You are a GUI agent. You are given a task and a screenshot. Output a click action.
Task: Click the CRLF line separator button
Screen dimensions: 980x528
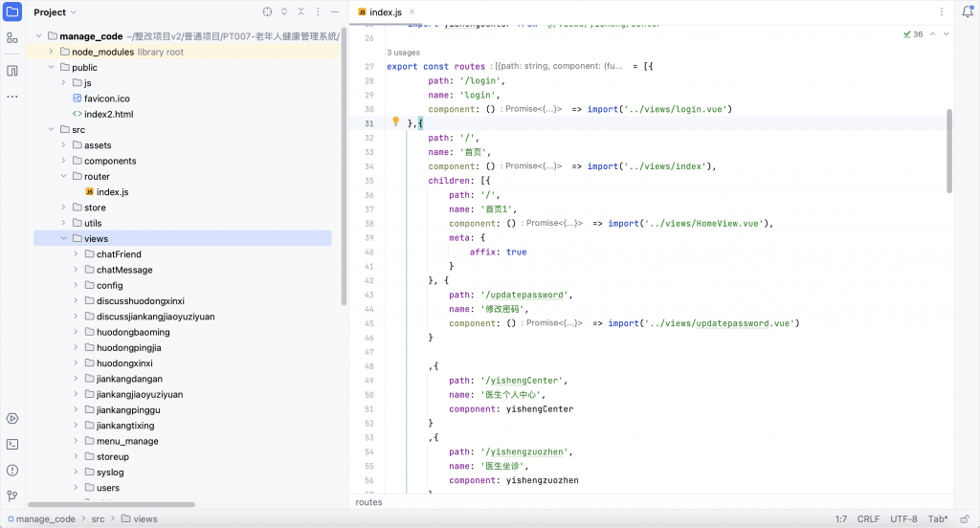[x=868, y=518]
